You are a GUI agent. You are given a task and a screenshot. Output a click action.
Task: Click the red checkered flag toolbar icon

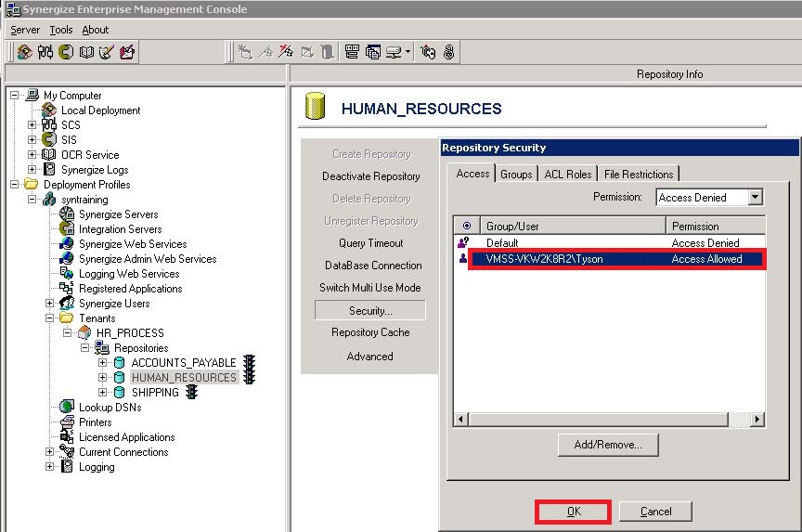click(286, 52)
